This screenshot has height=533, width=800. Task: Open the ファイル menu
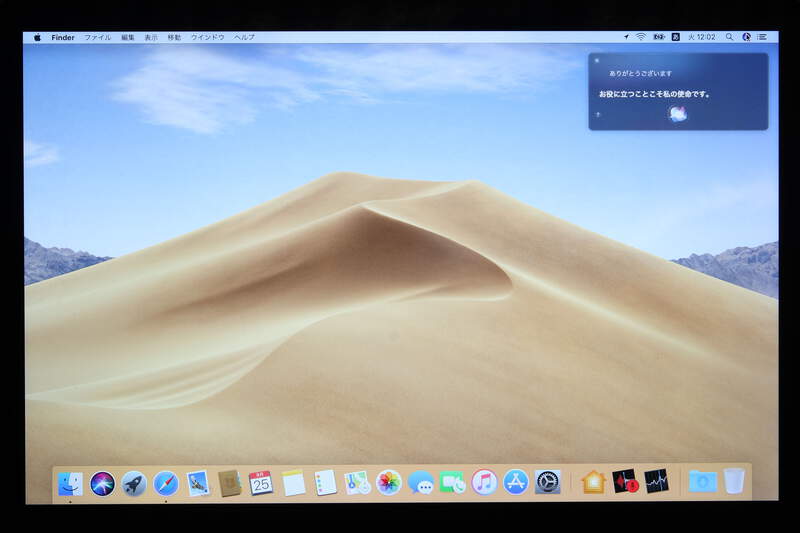98,37
